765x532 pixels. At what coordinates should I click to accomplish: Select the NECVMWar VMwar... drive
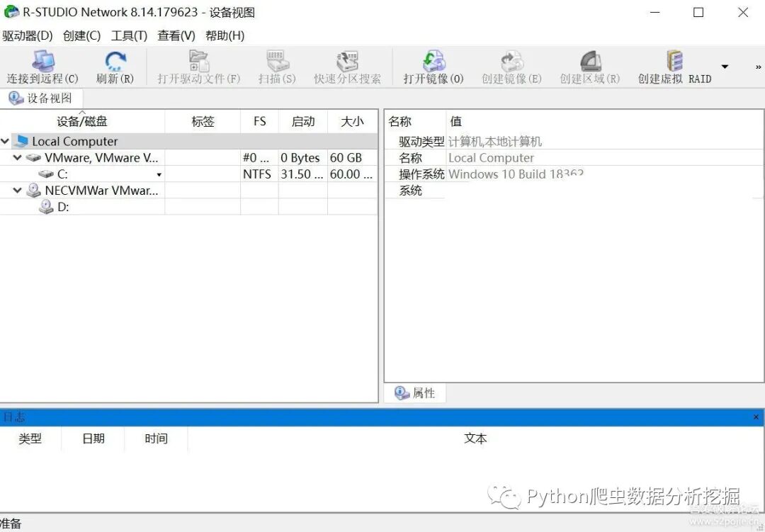pos(101,191)
